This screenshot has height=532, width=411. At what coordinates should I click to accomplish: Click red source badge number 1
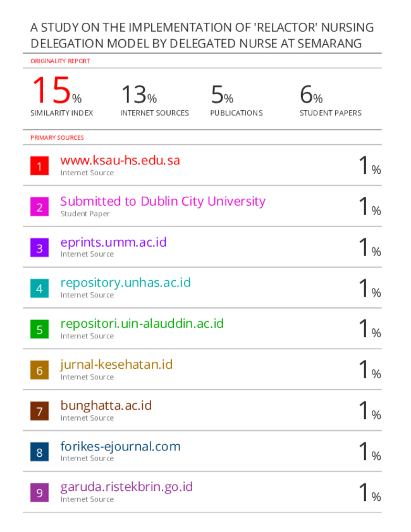click(39, 166)
